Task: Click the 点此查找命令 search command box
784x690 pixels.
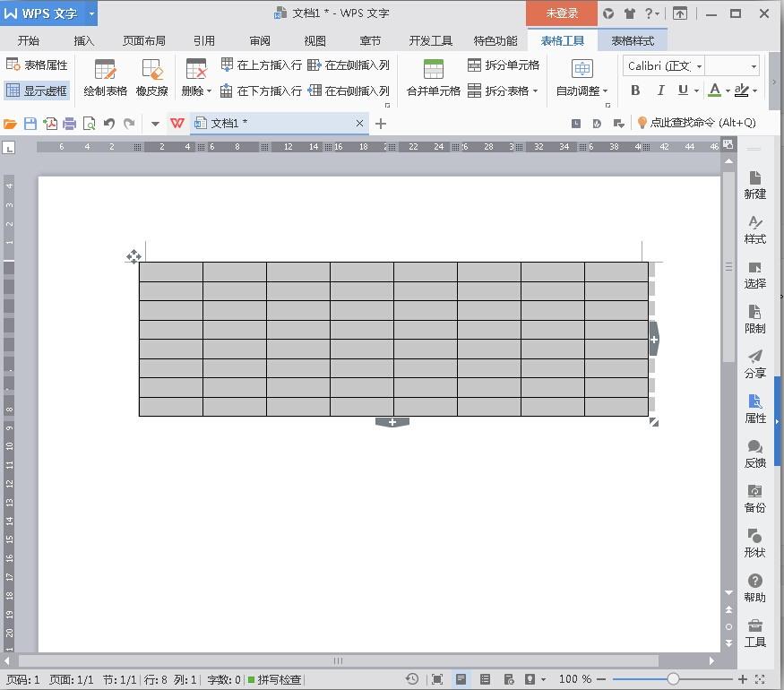Action: 697,123
